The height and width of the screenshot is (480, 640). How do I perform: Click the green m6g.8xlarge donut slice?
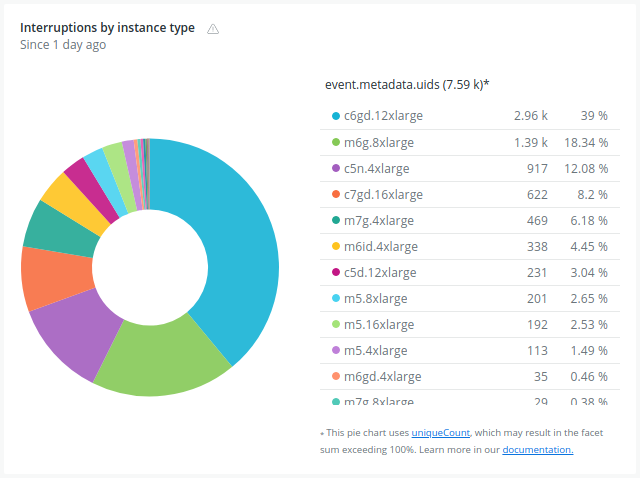pos(165,360)
